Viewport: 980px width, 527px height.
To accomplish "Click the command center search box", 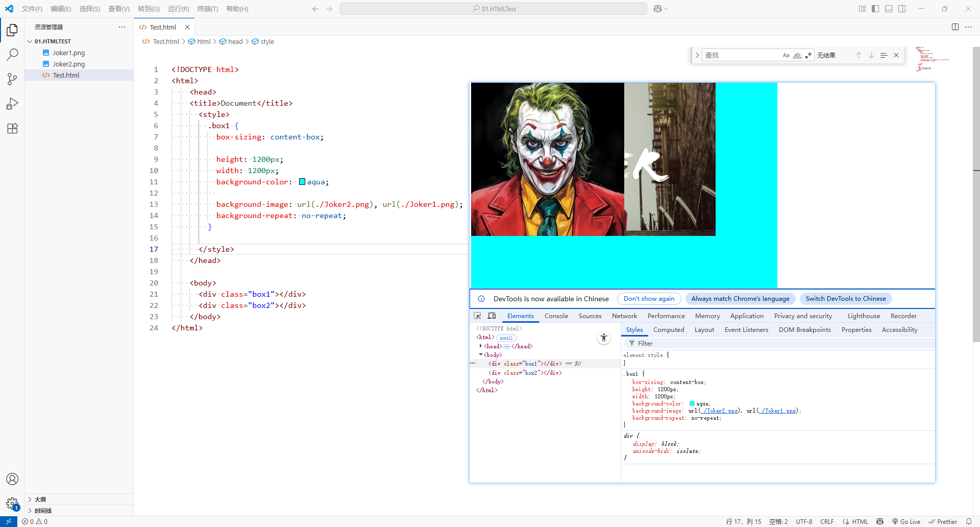I will click(x=494, y=9).
